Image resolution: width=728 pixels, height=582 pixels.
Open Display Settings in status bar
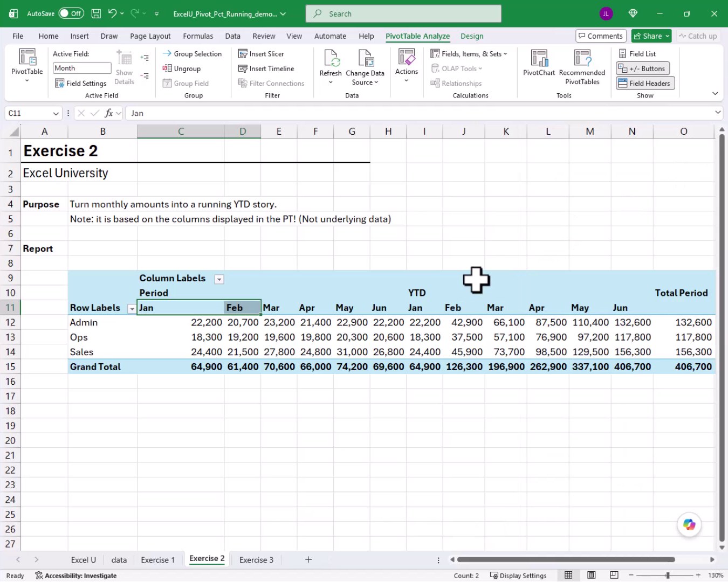pyautogui.click(x=518, y=576)
